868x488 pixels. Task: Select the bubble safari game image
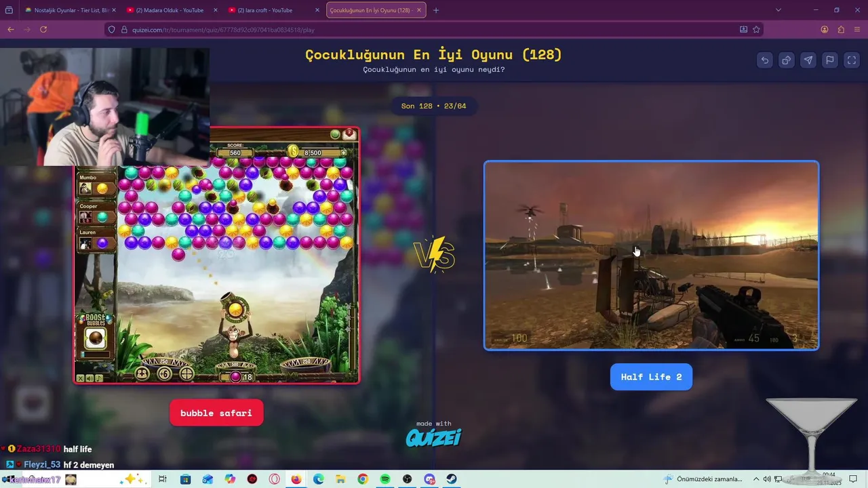216,255
